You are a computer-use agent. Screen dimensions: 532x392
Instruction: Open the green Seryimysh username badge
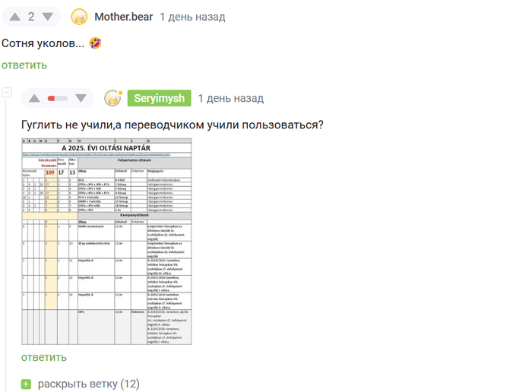(157, 98)
